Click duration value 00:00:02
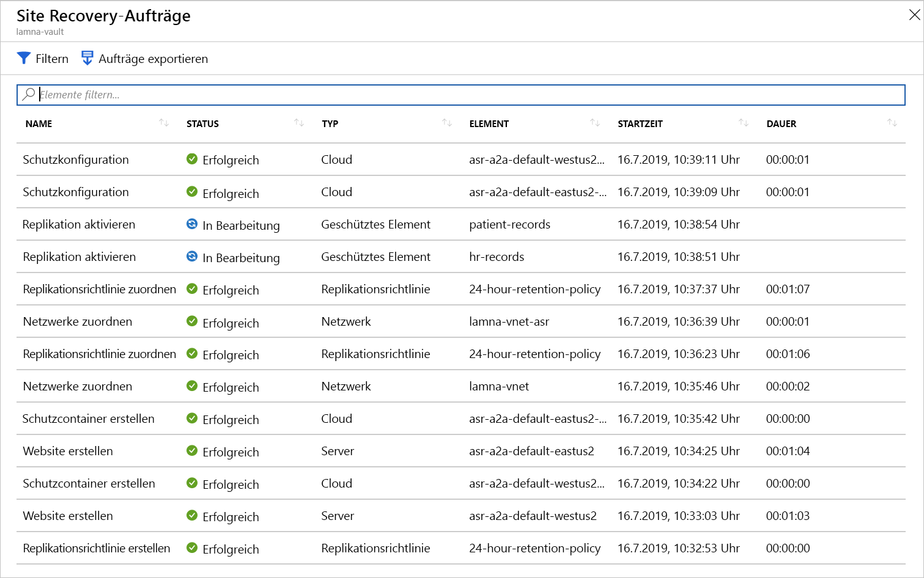Image resolution: width=924 pixels, height=578 pixels. pos(788,386)
